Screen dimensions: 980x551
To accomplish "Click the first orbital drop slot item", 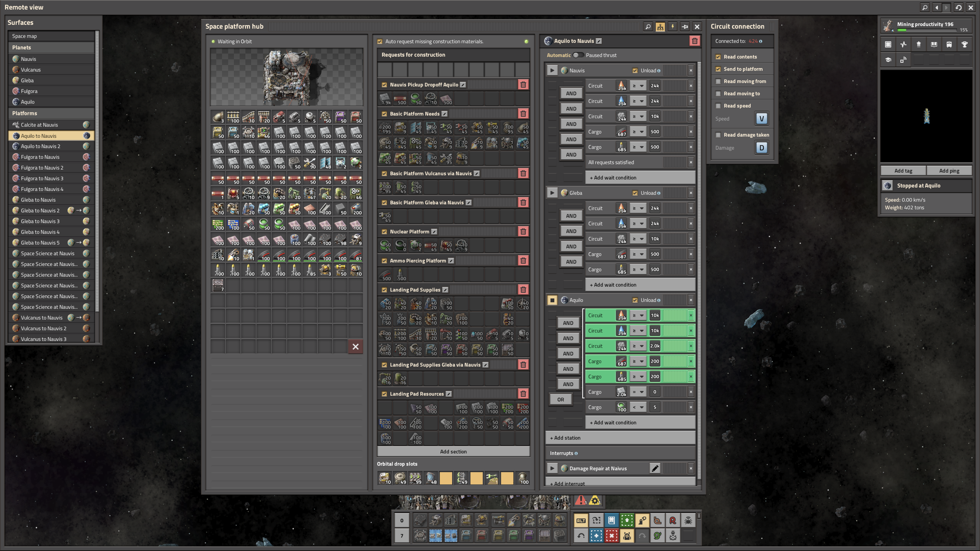I will tap(385, 478).
